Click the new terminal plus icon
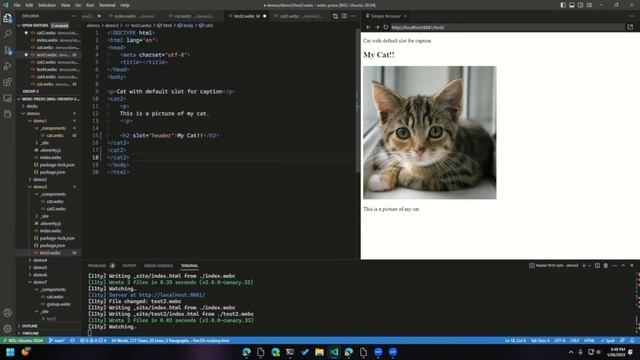 point(584,266)
